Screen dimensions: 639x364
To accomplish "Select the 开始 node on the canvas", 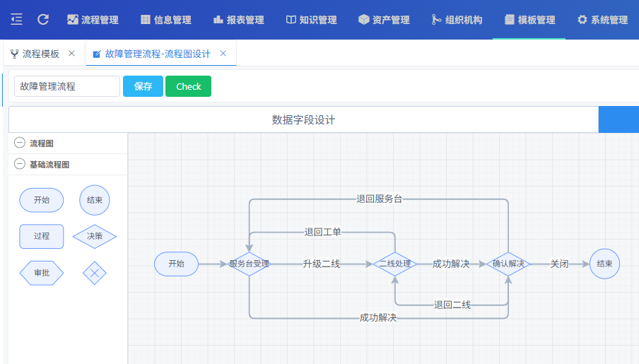I will coord(177,264).
